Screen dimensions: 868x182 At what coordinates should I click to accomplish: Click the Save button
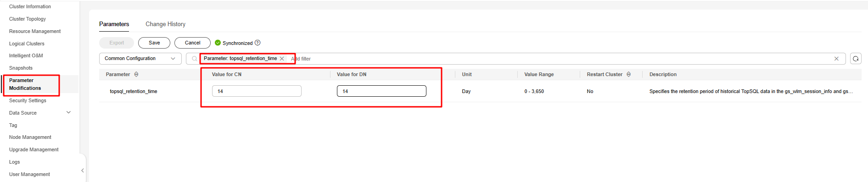154,43
